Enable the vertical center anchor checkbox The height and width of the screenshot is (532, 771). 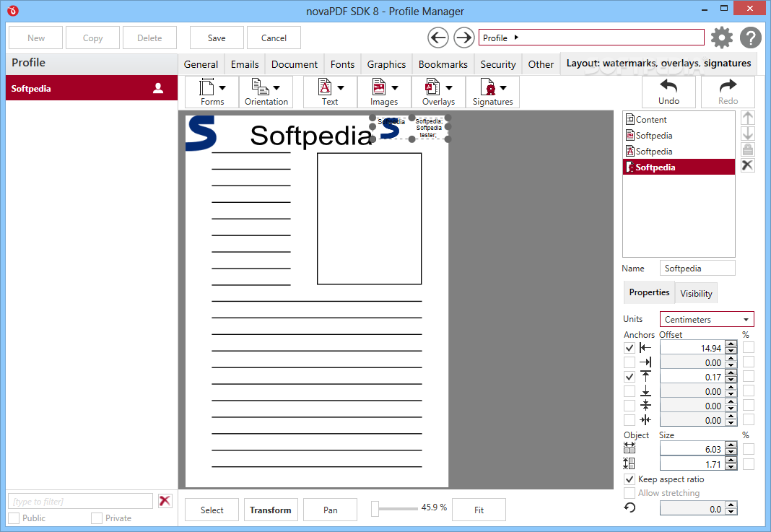630,406
